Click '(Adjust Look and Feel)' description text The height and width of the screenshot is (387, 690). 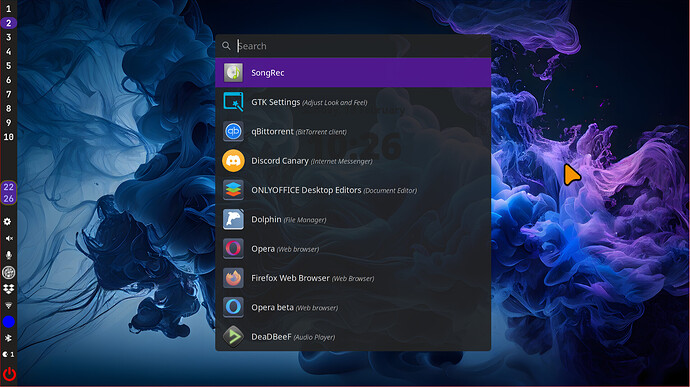pyautogui.click(x=334, y=103)
